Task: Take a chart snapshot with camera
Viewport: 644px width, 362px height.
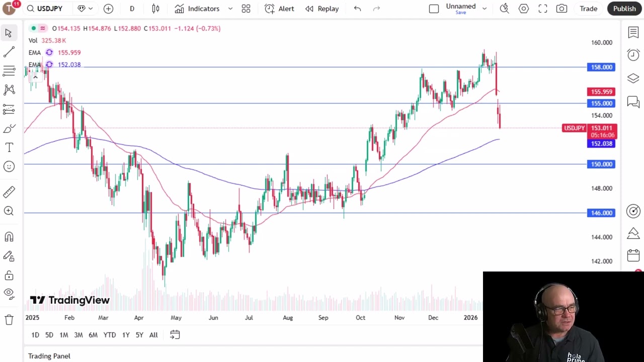Action: [x=561, y=9]
